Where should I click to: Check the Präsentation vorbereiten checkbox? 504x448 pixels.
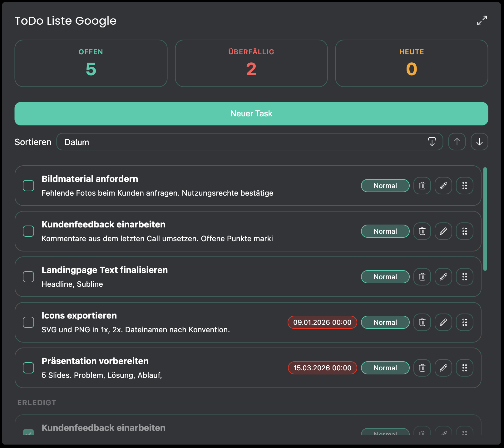pyautogui.click(x=28, y=368)
